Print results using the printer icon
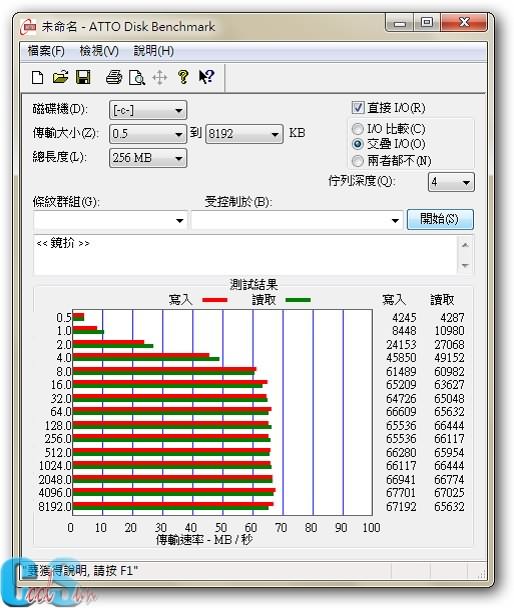 coord(114,77)
